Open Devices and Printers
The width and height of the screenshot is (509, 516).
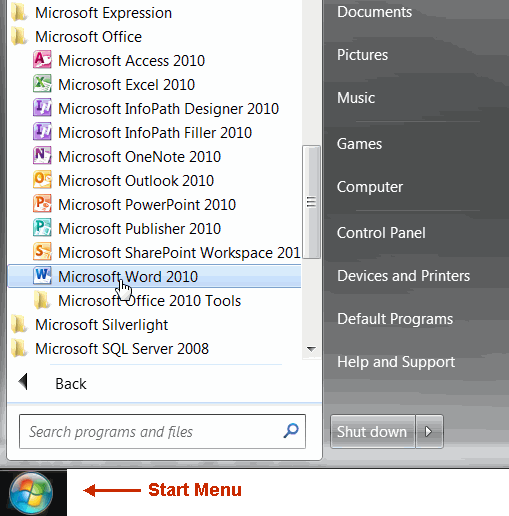click(x=403, y=276)
